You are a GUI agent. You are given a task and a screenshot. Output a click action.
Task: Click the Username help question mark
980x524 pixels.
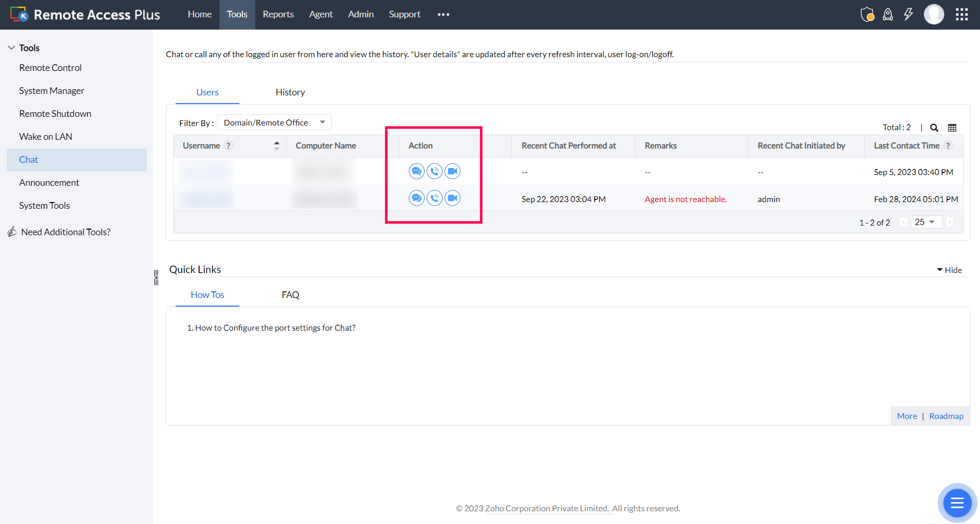(229, 146)
